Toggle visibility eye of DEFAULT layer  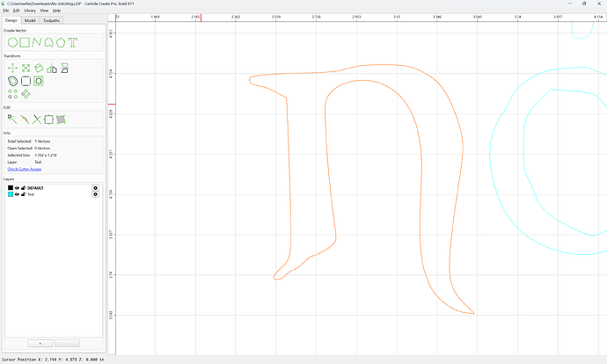pos(17,188)
